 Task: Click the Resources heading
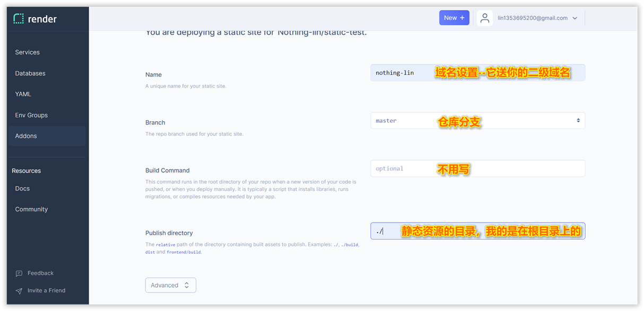point(27,171)
